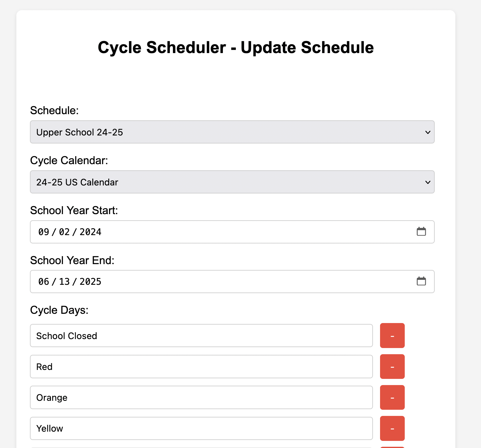Open the School Year Start calendar picker icon
Image resolution: width=481 pixels, height=448 pixels.
coord(421,231)
